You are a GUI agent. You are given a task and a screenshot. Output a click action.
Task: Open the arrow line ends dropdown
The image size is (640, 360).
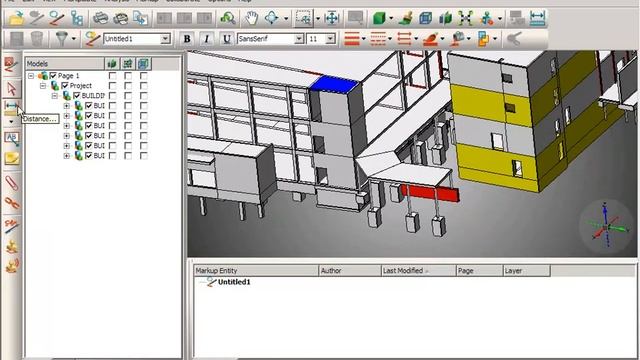pos(416,39)
